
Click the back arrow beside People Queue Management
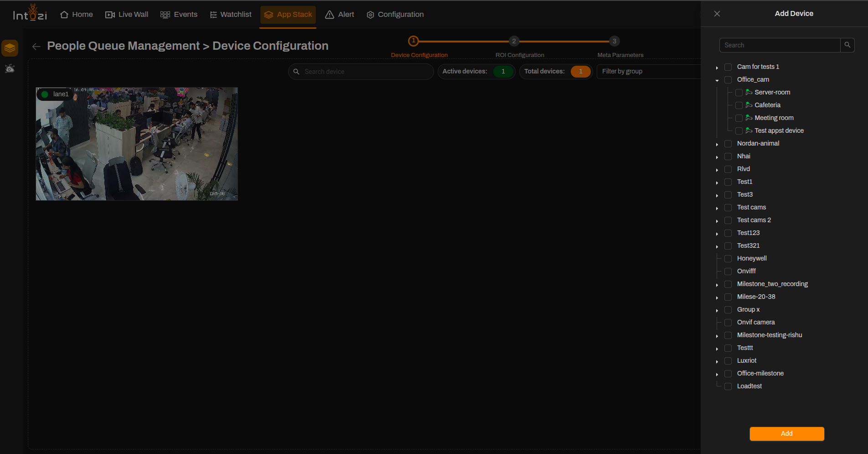36,46
